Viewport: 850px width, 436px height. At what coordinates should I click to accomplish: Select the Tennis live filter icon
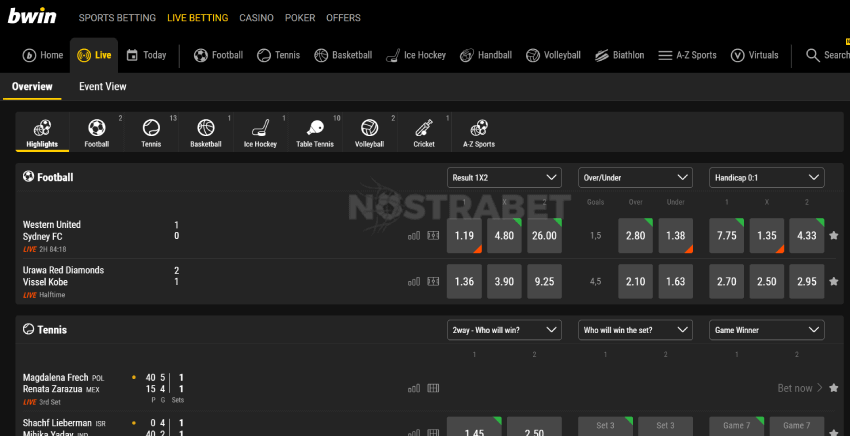151,133
